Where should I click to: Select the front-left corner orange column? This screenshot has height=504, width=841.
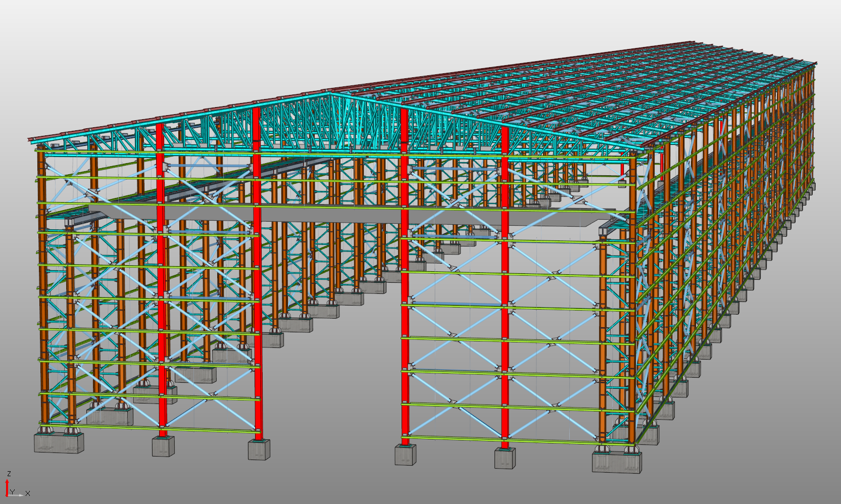click(x=42, y=283)
